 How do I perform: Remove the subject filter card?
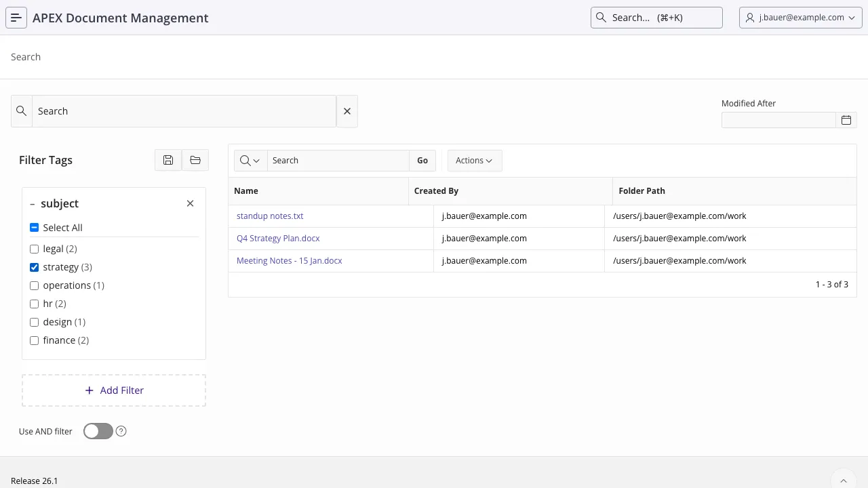point(190,203)
